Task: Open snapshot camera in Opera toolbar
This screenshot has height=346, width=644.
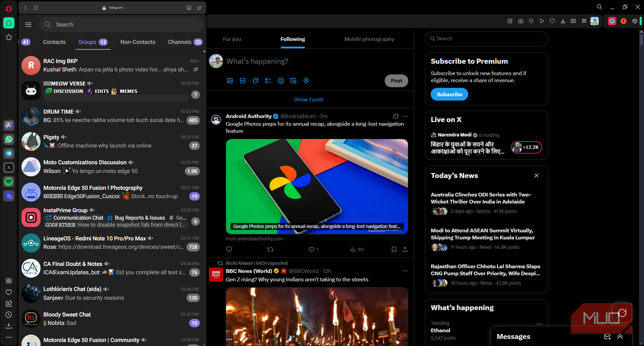Action: pos(521,21)
